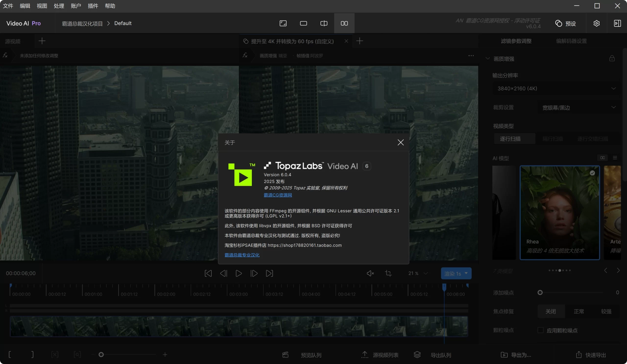
Task: Open the 霸道CG资源网 link
Action: 278,195
